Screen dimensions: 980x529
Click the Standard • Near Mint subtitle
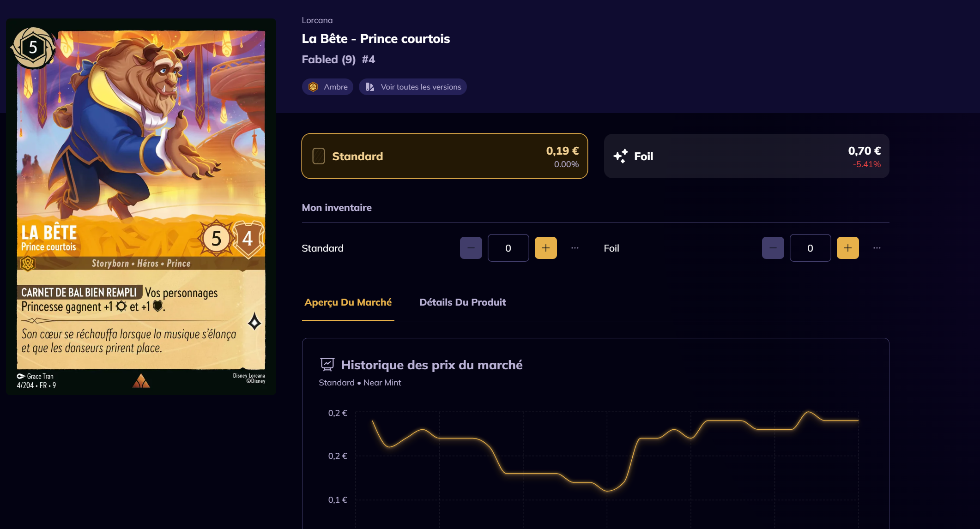(x=360, y=383)
